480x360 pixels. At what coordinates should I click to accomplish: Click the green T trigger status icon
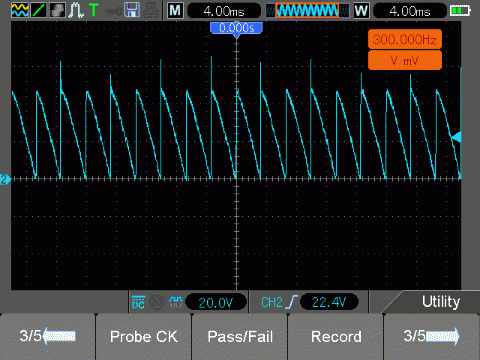click(94, 10)
